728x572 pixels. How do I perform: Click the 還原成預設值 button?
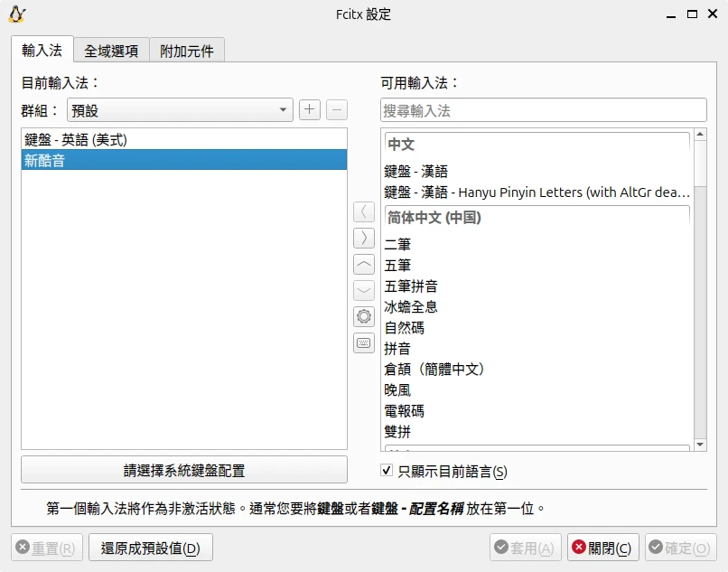[x=151, y=548]
